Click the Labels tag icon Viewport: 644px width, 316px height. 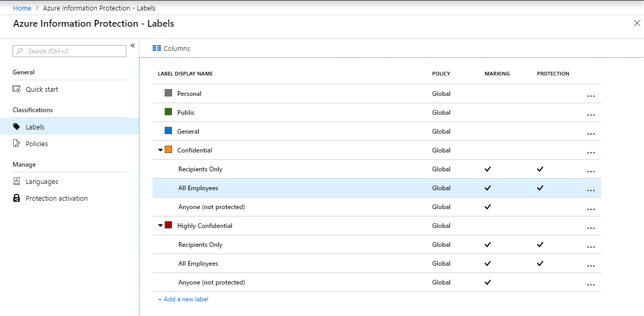[x=16, y=127]
